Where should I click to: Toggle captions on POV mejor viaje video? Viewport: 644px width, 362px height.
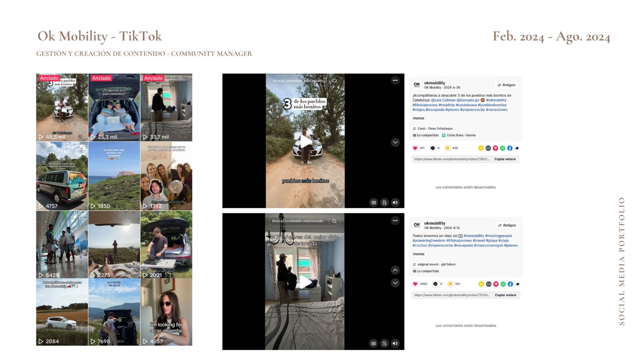374,343
